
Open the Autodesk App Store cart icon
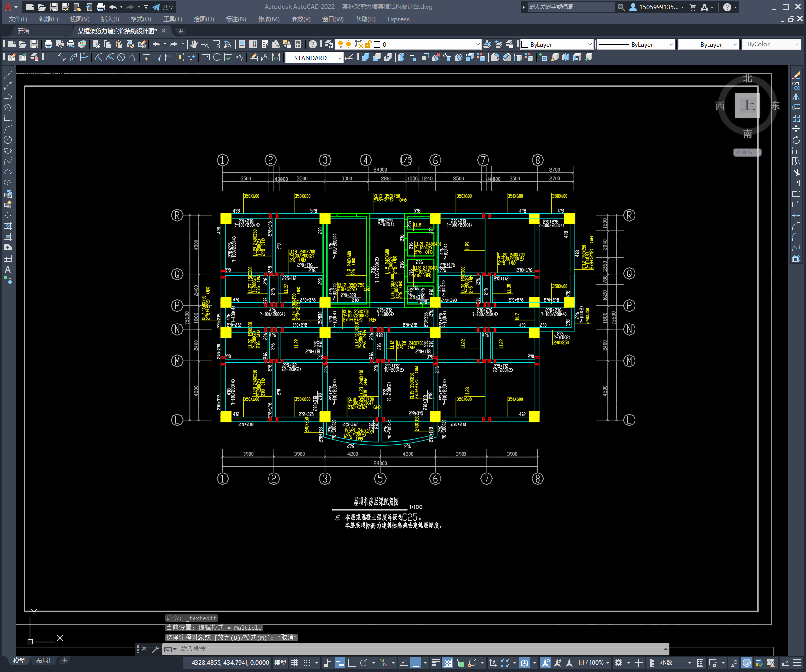(x=693, y=7)
